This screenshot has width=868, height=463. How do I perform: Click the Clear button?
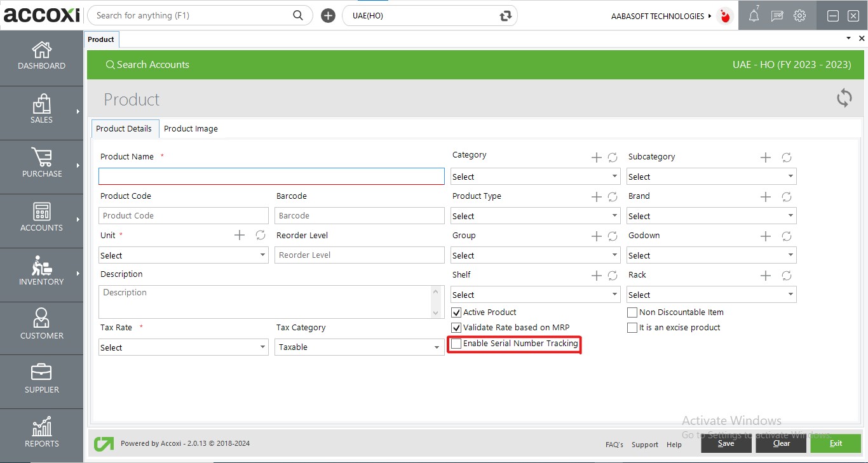pos(781,443)
